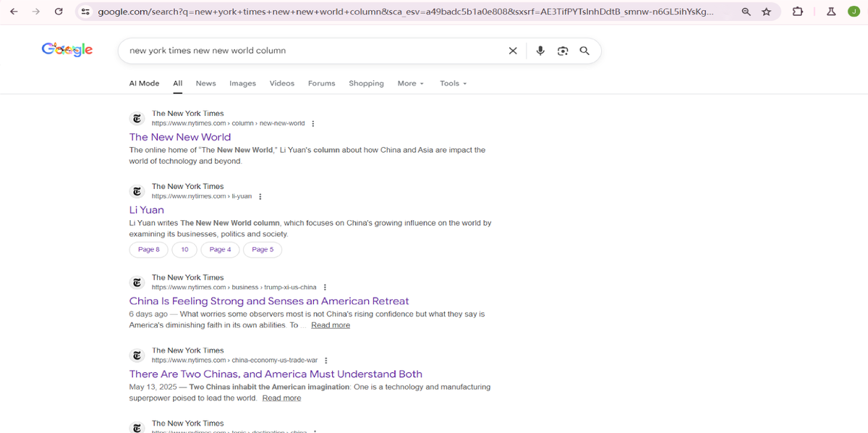Open three-dot menu for new-new-world result

click(x=312, y=124)
